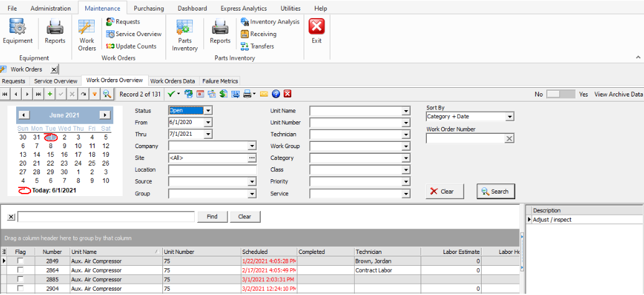
Task: Open the Technician dropdown
Action: pos(406,134)
